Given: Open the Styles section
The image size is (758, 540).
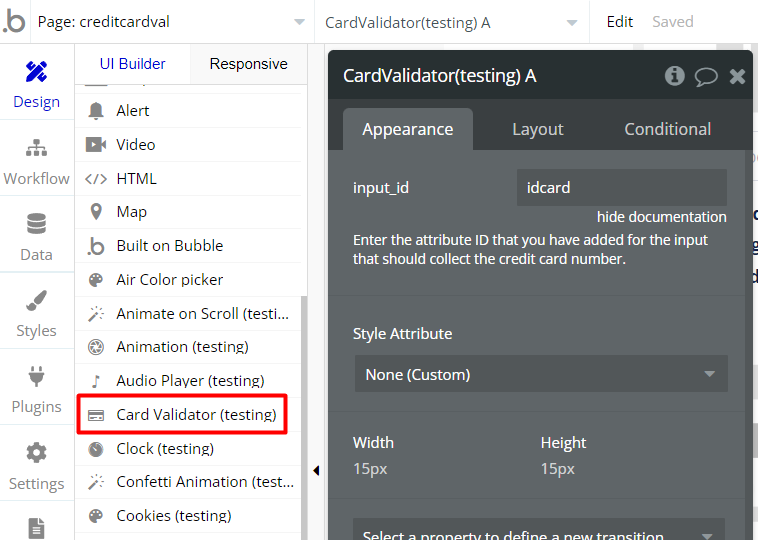Looking at the screenshot, I should tap(36, 313).
